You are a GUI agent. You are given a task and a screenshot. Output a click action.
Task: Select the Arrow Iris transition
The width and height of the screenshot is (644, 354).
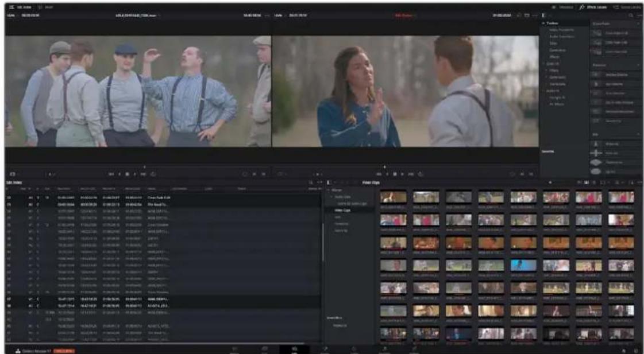[615, 144]
